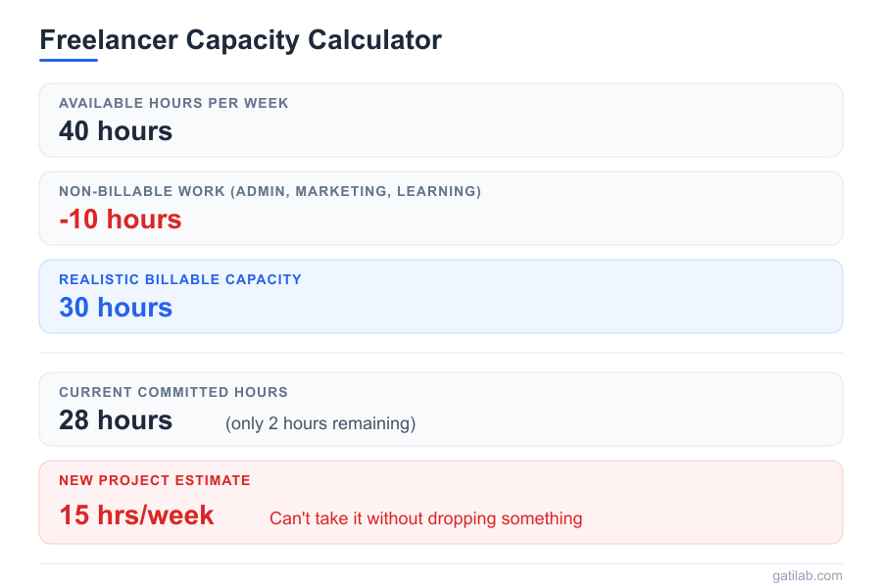Click the blue 30 hours value
882x588 pixels.
116,308
